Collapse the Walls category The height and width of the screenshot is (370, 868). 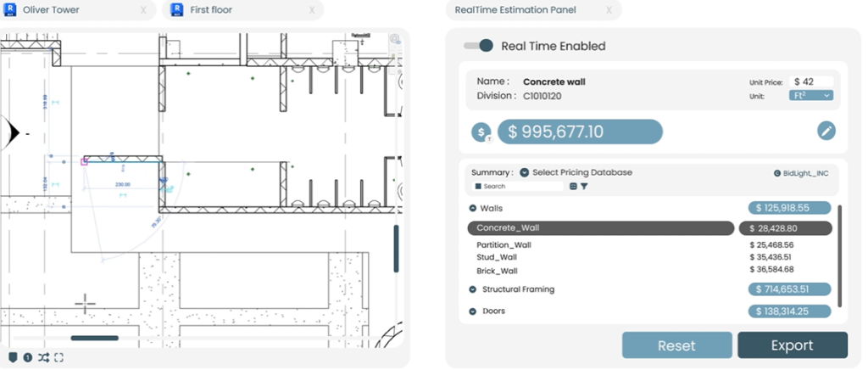point(473,208)
